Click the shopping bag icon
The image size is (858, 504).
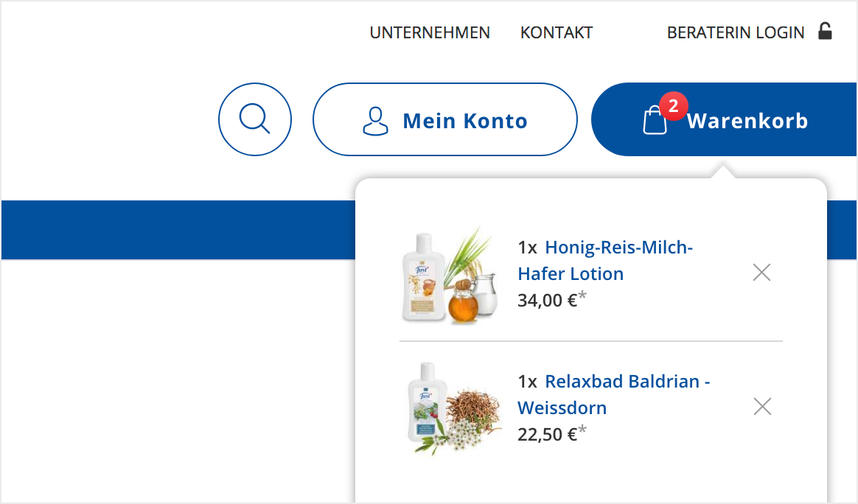click(654, 122)
